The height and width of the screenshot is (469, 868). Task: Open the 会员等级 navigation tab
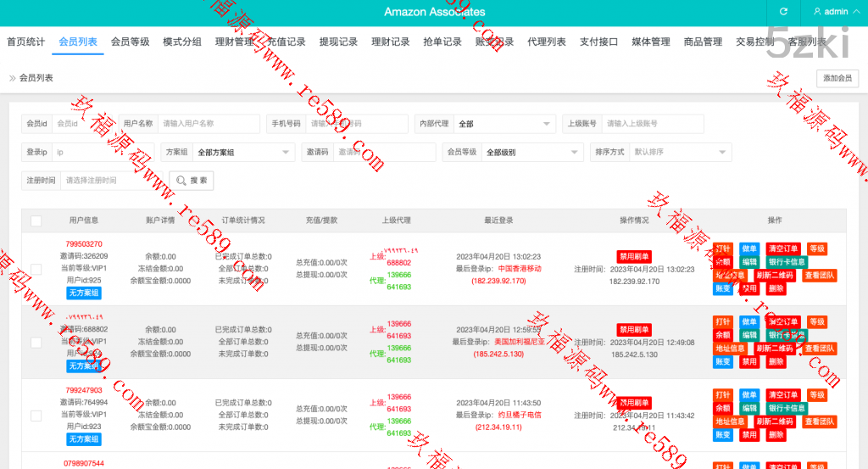130,42
